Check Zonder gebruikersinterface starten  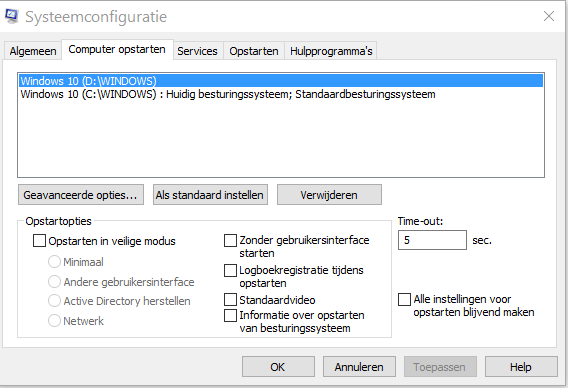coord(230,240)
